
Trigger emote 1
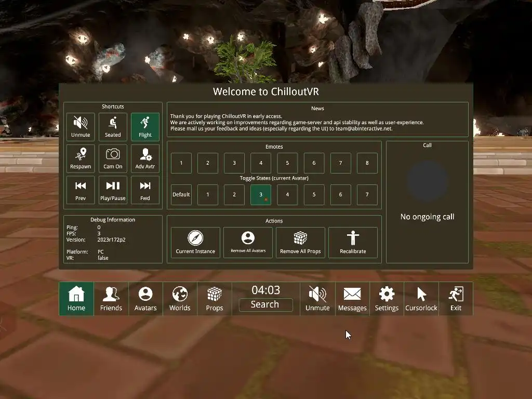coord(181,163)
